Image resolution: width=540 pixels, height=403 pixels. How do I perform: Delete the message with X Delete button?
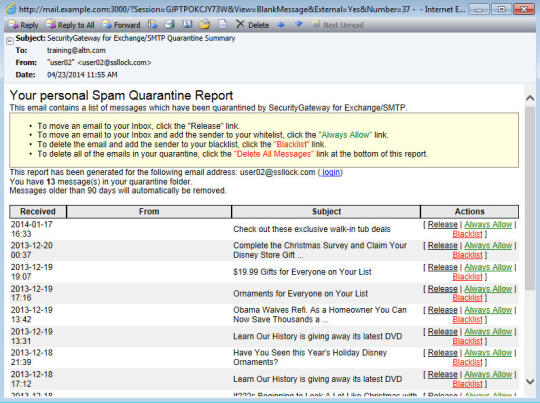tap(252, 25)
